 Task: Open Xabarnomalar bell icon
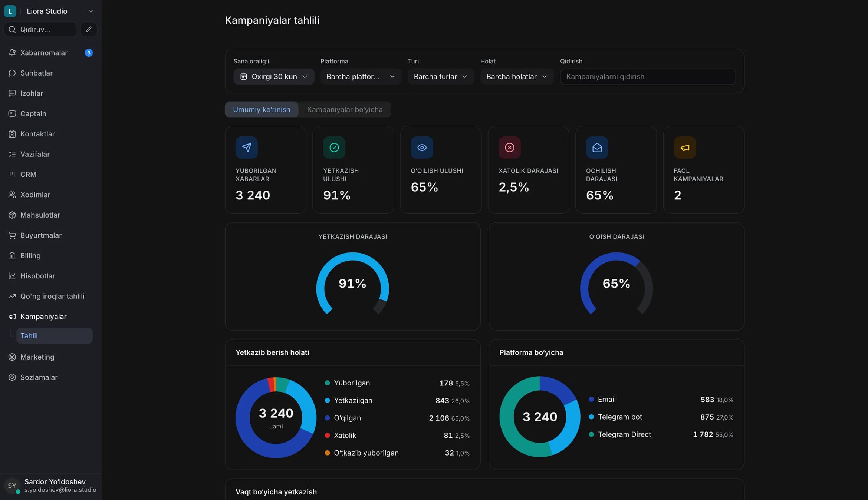[x=12, y=53]
